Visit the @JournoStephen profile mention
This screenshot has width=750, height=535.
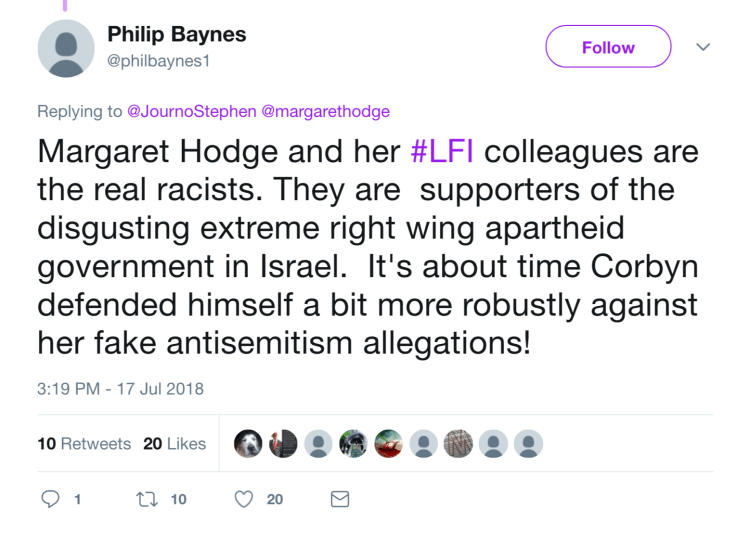click(x=192, y=111)
